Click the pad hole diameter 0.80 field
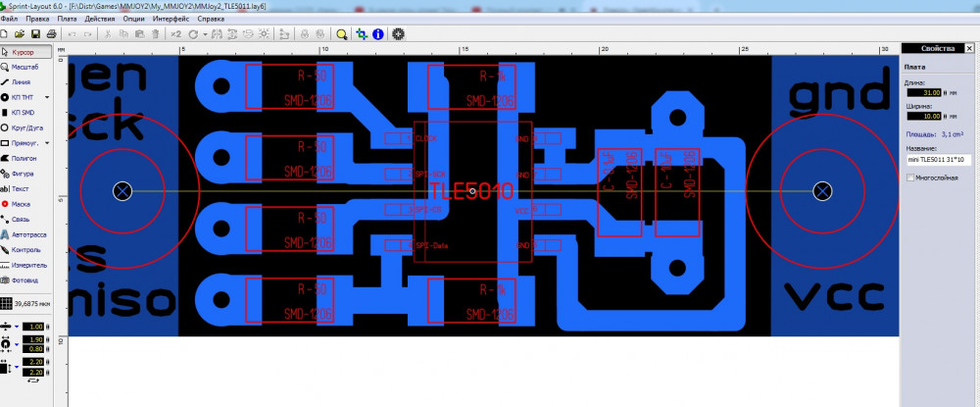 click(x=33, y=349)
